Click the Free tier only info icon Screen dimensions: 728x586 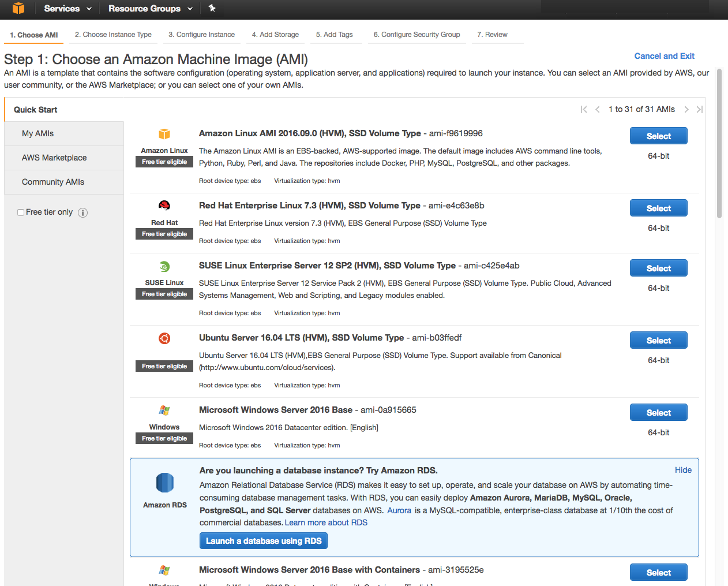[82, 212]
